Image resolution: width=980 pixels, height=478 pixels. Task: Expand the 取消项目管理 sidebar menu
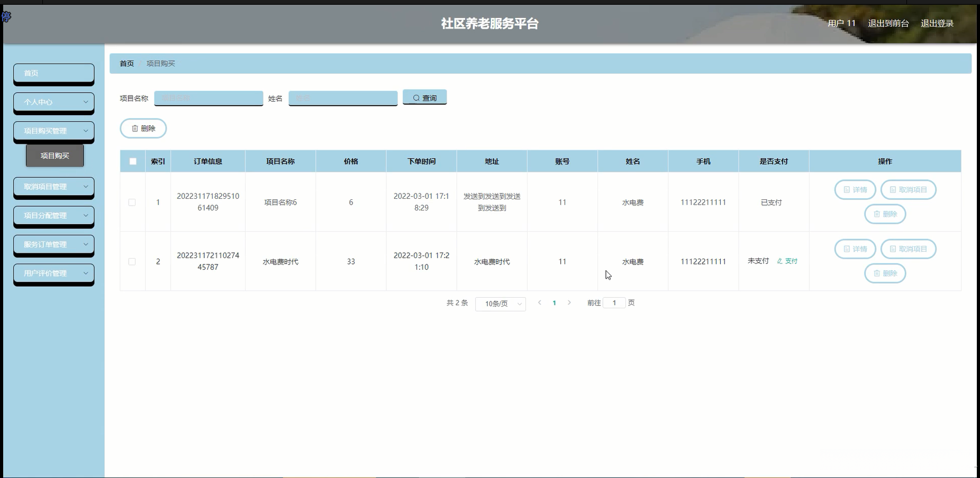[x=54, y=187]
